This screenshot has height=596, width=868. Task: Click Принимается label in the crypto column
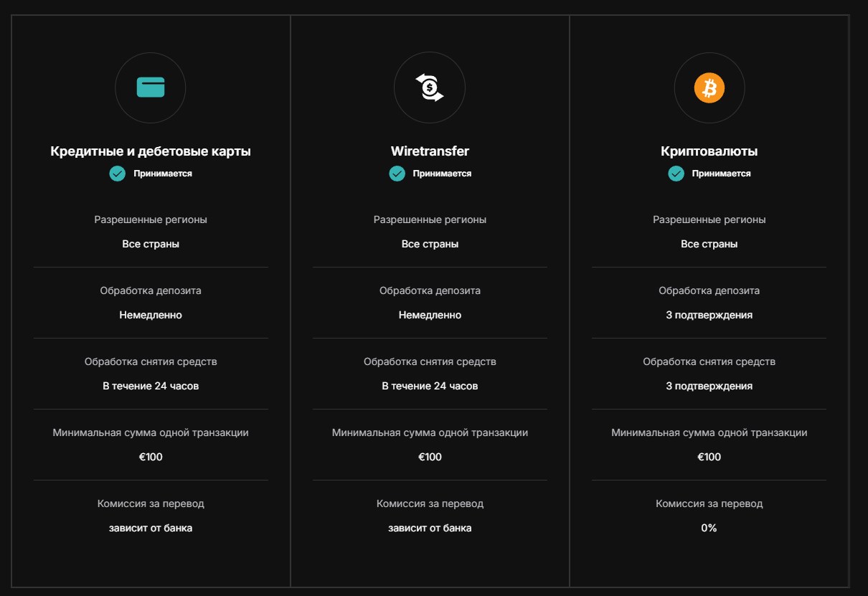point(721,174)
